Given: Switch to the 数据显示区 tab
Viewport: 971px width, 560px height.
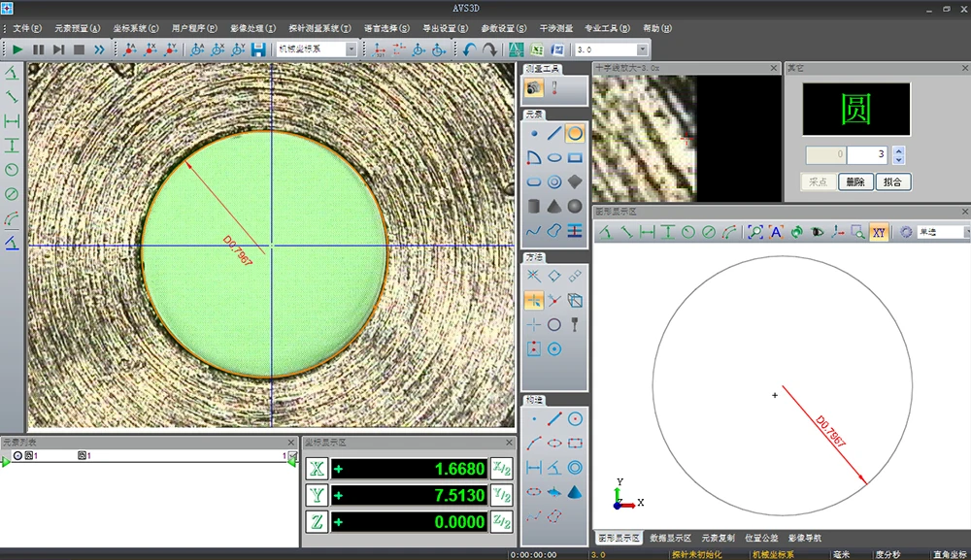Looking at the screenshot, I should pyautogui.click(x=670, y=537).
